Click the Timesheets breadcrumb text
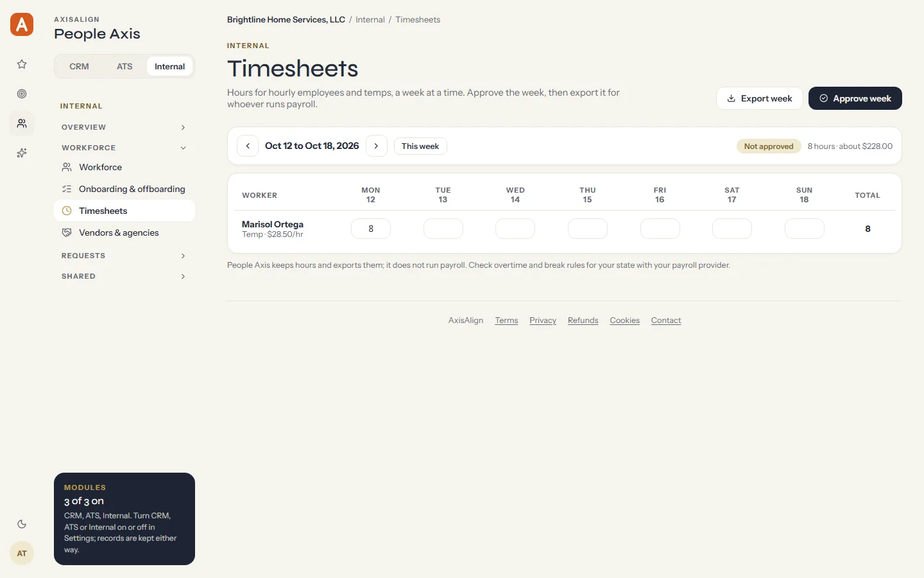The image size is (924, 578). tap(418, 20)
